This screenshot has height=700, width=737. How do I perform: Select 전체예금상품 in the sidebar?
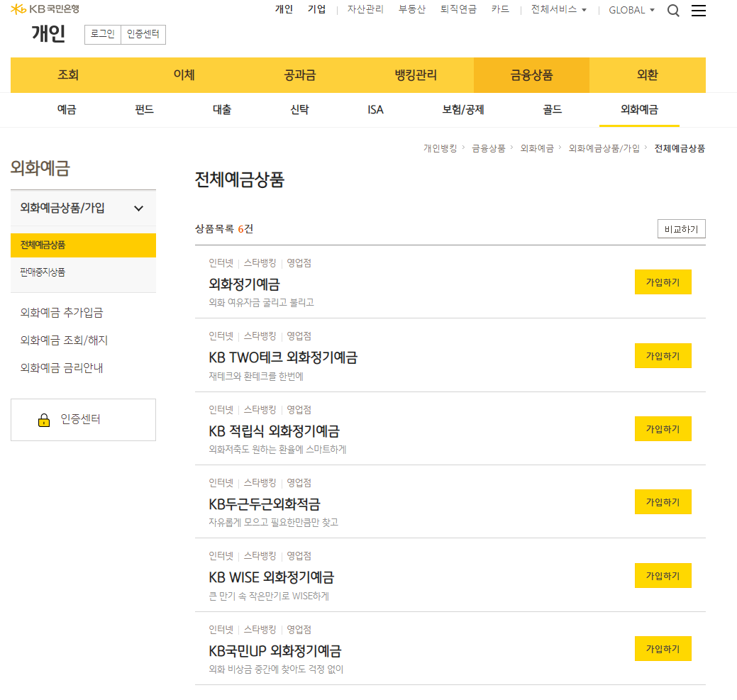(x=83, y=245)
